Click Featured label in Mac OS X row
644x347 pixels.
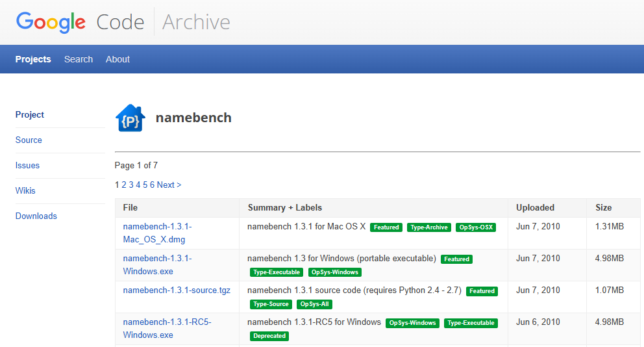386,227
